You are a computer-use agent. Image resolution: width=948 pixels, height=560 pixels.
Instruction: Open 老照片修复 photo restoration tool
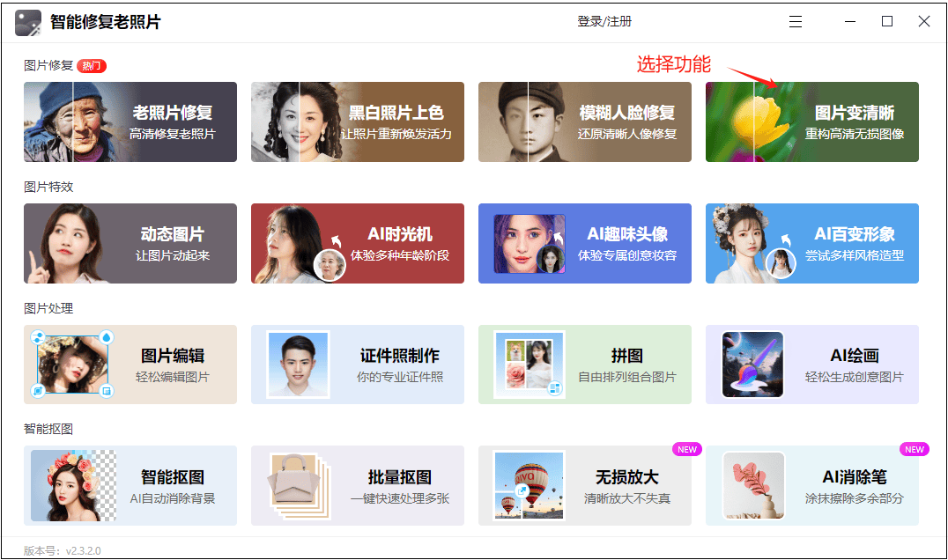(x=130, y=122)
